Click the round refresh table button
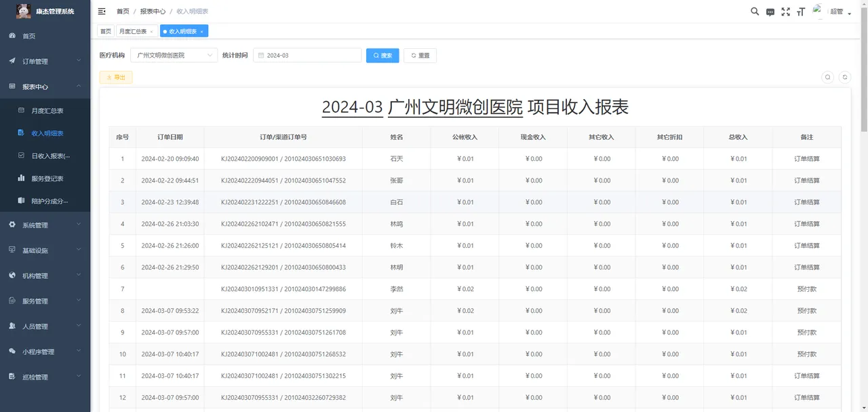The width and height of the screenshot is (868, 412). tap(845, 77)
